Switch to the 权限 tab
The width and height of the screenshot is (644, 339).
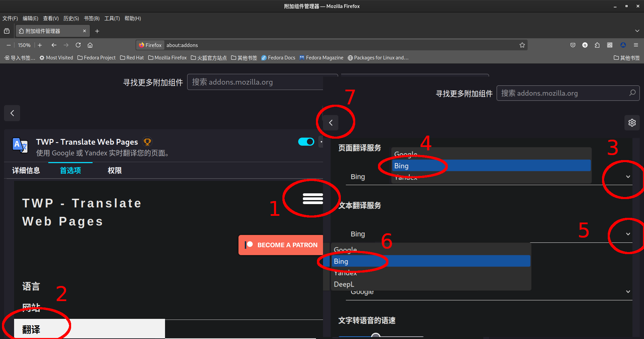tap(114, 171)
